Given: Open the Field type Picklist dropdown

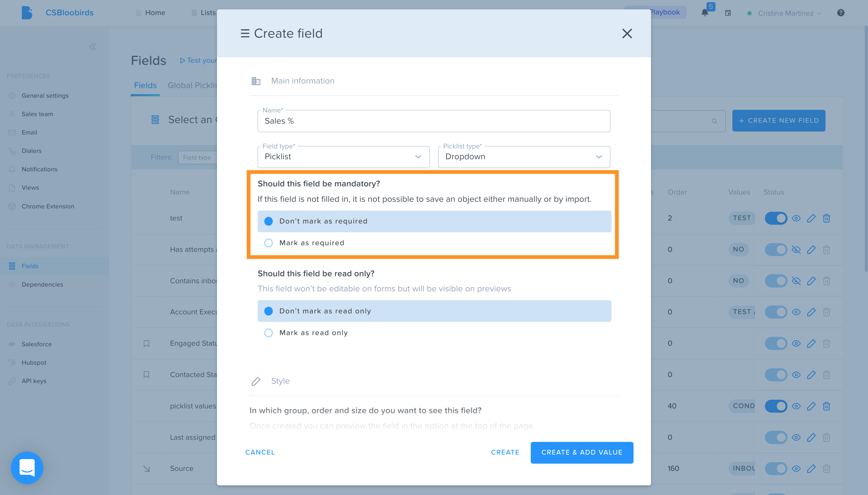Looking at the screenshot, I should [x=343, y=157].
